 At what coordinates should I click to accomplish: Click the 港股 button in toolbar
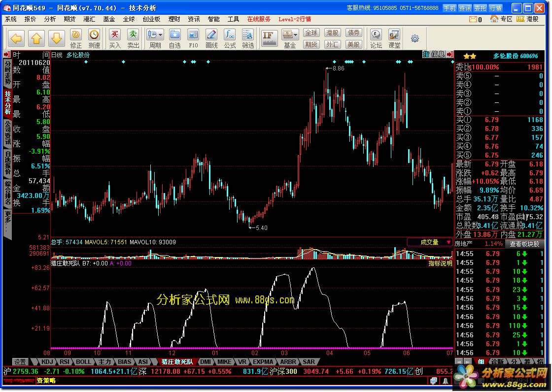332,33
